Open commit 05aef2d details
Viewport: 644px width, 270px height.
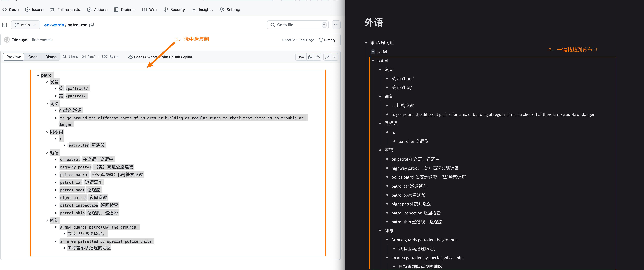tap(288, 40)
